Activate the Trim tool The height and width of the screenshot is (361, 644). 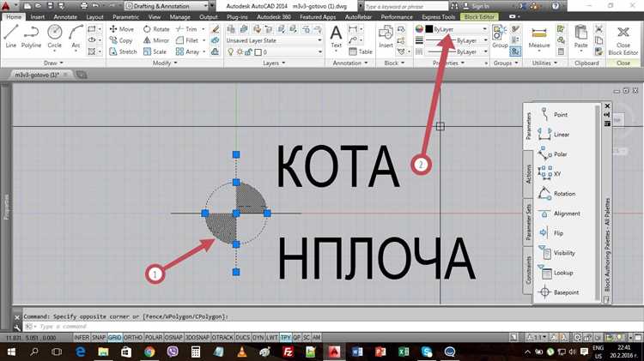(x=186, y=29)
